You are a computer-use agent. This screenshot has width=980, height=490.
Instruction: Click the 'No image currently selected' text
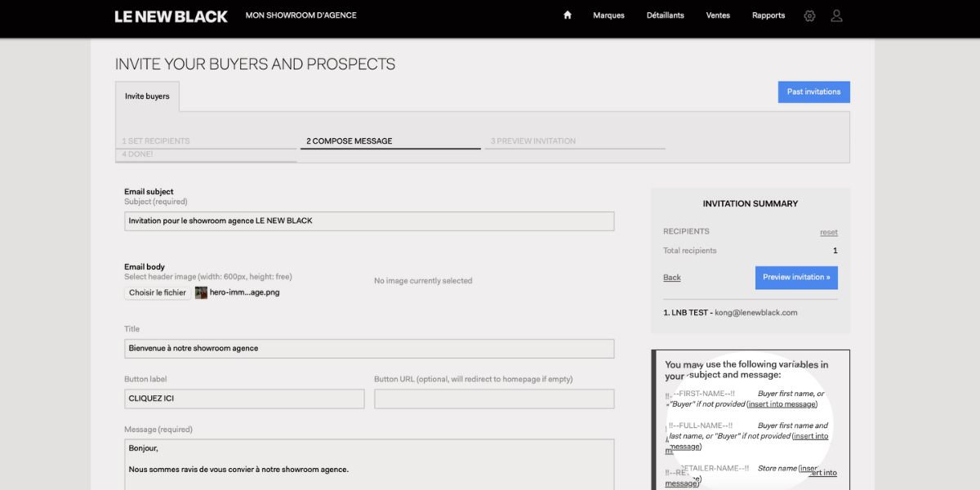[423, 281]
